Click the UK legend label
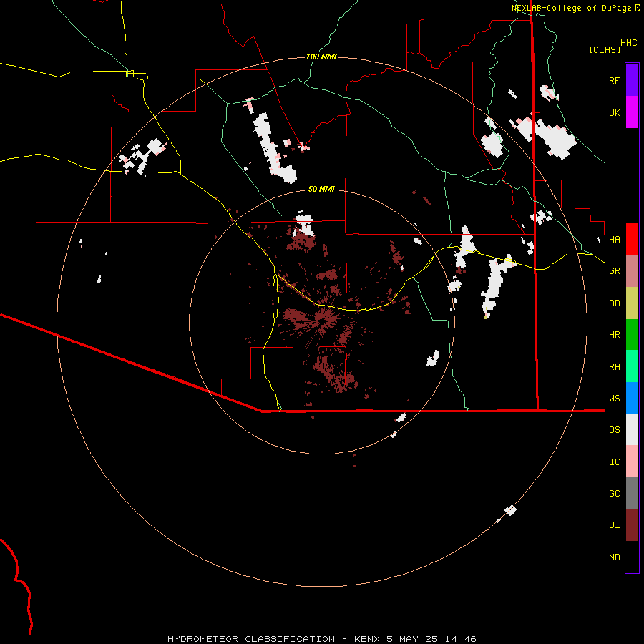Viewport: 644px width, 644px height. point(614,112)
